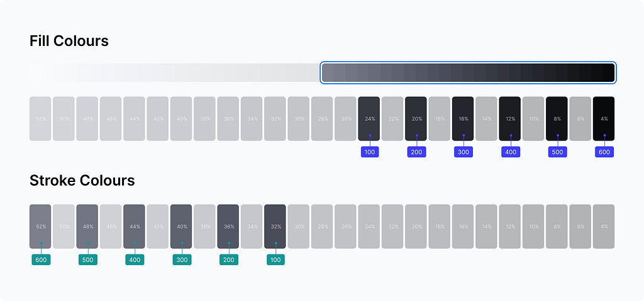
Task: Click the Fill Colours heading
Action: click(x=69, y=42)
